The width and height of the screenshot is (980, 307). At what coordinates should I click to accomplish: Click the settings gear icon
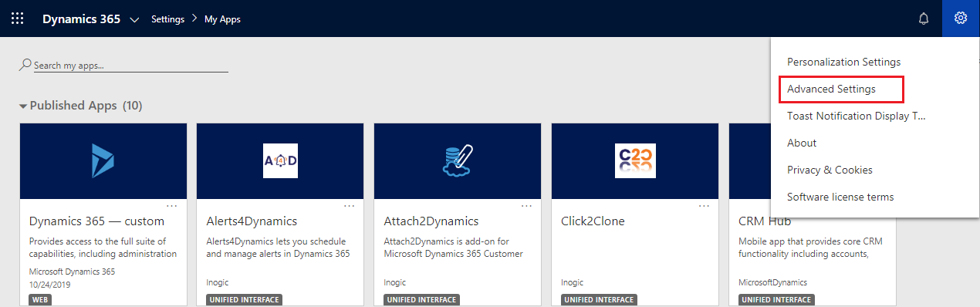coord(961,19)
